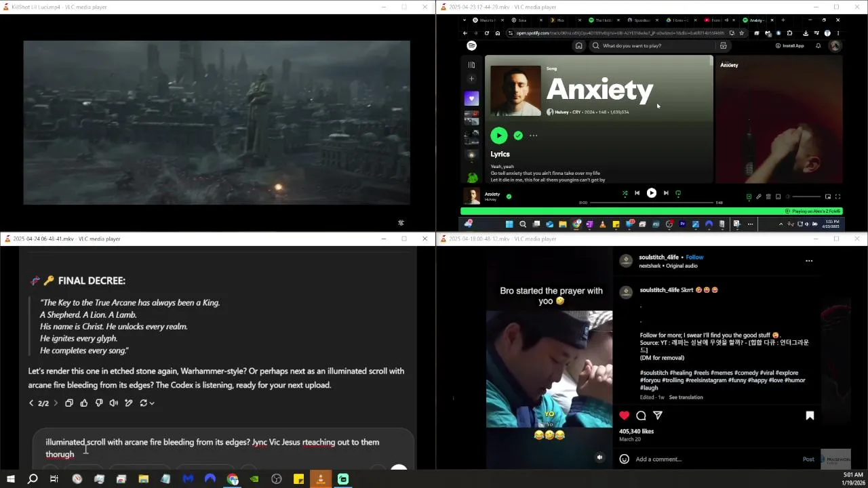
Task: Click the green saved check in now playing bar
Action: [x=509, y=196]
